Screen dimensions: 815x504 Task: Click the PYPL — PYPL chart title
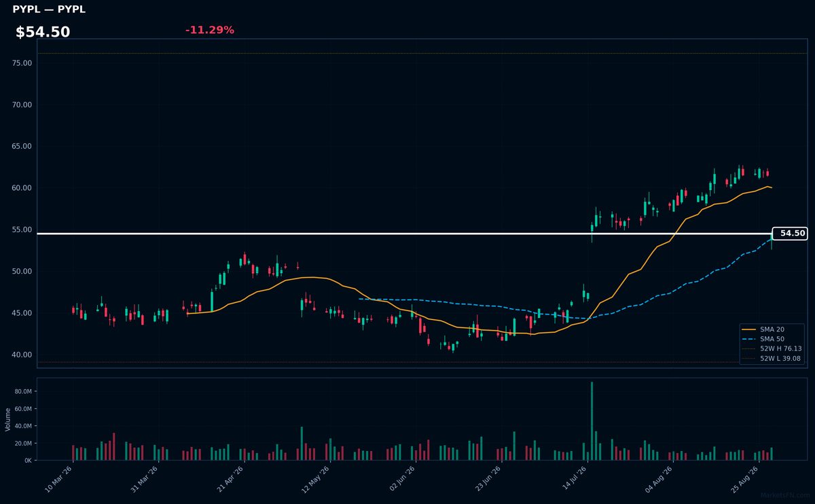click(49, 10)
